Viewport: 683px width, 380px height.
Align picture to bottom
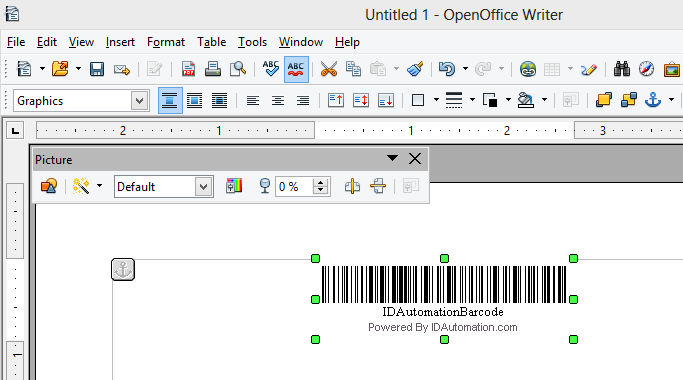point(386,101)
